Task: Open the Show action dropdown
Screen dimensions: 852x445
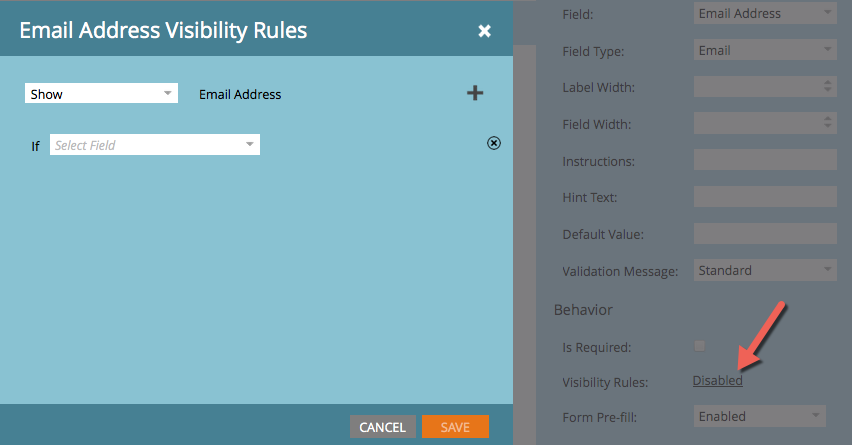Action: 100,94
